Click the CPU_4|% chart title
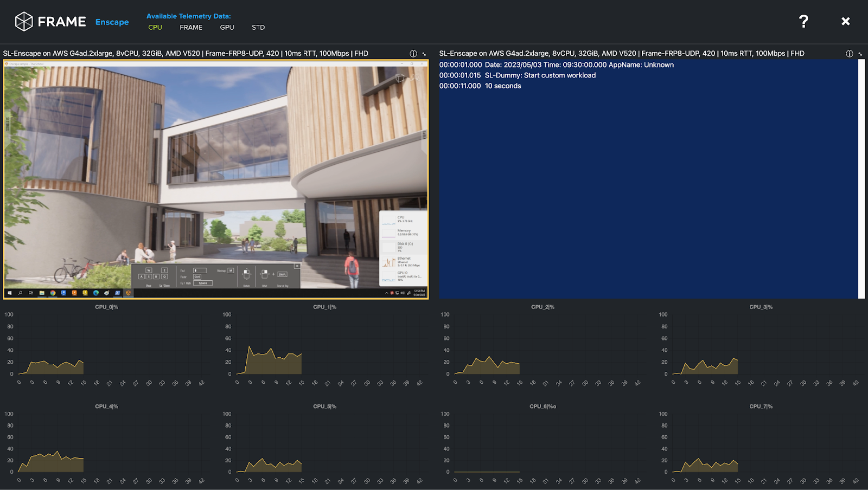This screenshot has height=490, width=868. (106, 406)
